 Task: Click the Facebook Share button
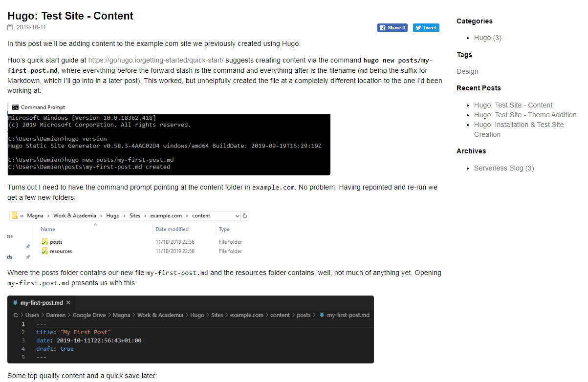tap(392, 28)
